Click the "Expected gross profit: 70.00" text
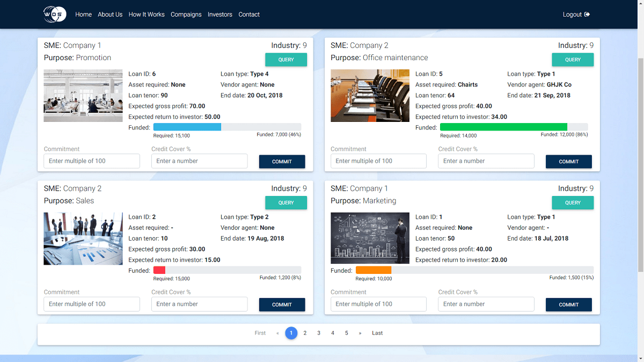The image size is (644, 362). point(167,106)
